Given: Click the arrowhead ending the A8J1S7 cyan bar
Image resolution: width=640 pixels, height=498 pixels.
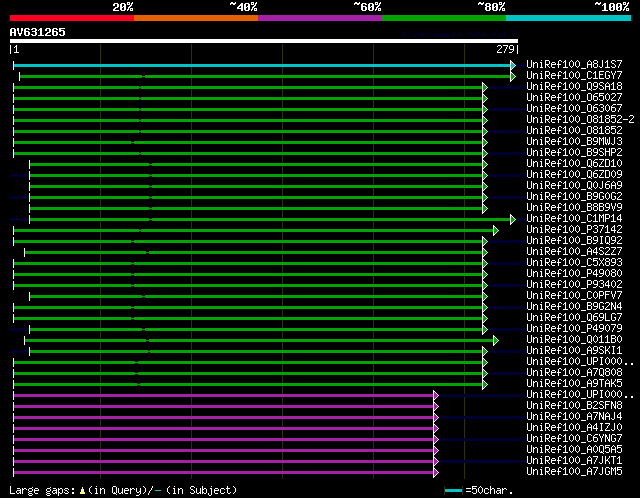Looking at the screenshot, I should click(513, 65).
